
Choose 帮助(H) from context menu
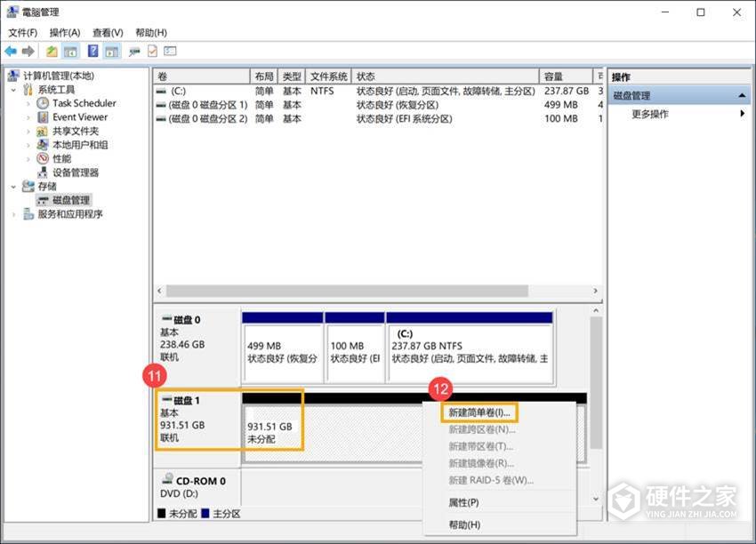(464, 524)
